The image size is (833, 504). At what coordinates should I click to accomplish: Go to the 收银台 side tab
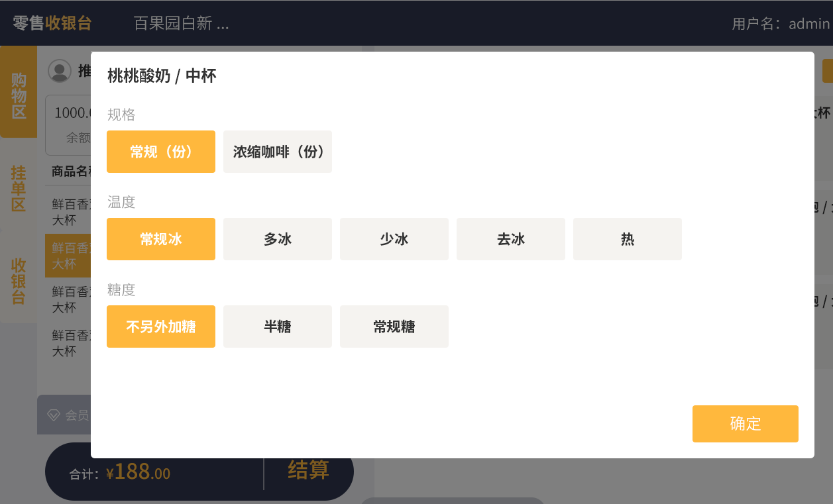[x=19, y=281]
